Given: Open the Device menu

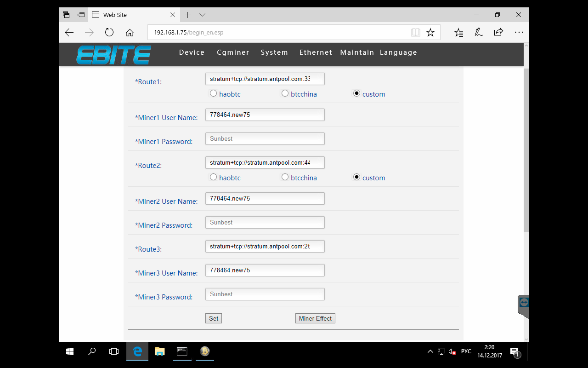Looking at the screenshot, I should pyautogui.click(x=192, y=52).
